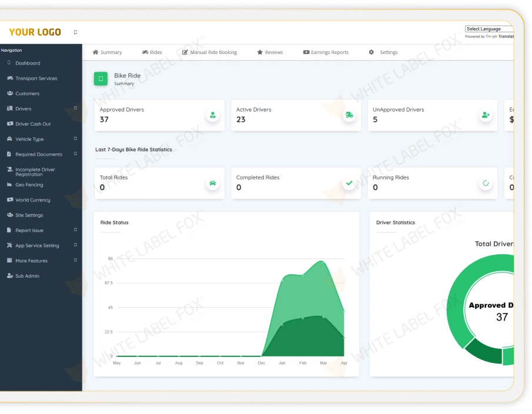Click the Last 7-Days Bike Ride Statistics heading
Viewport: 532px width, 414px height.
tap(133, 150)
